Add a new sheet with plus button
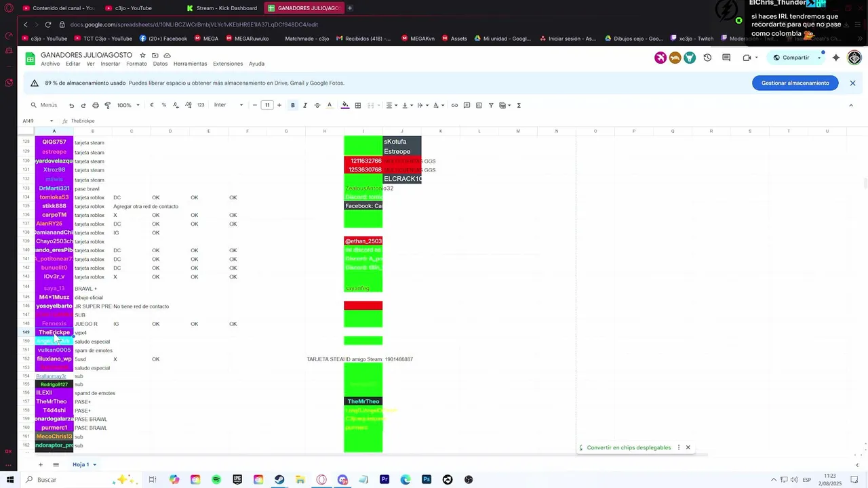 (x=40, y=464)
